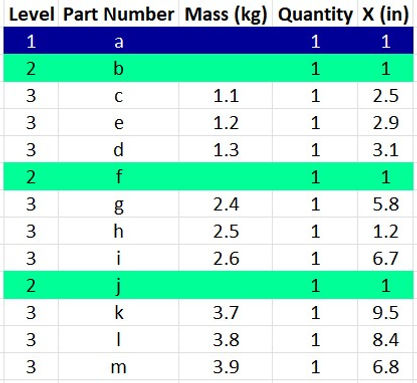Select the Quantity header cell
This screenshot has width=417, height=383.
tap(315, 14)
